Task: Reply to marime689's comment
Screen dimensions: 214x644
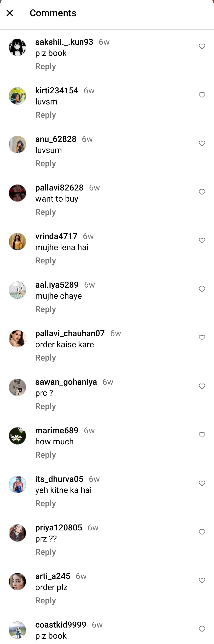Action: (x=46, y=455)
